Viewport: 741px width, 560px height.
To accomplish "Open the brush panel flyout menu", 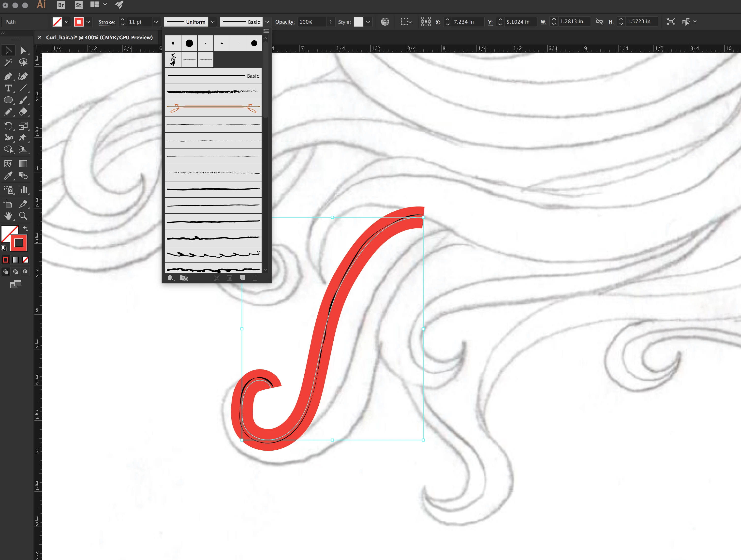I will (x=266, y=31).
